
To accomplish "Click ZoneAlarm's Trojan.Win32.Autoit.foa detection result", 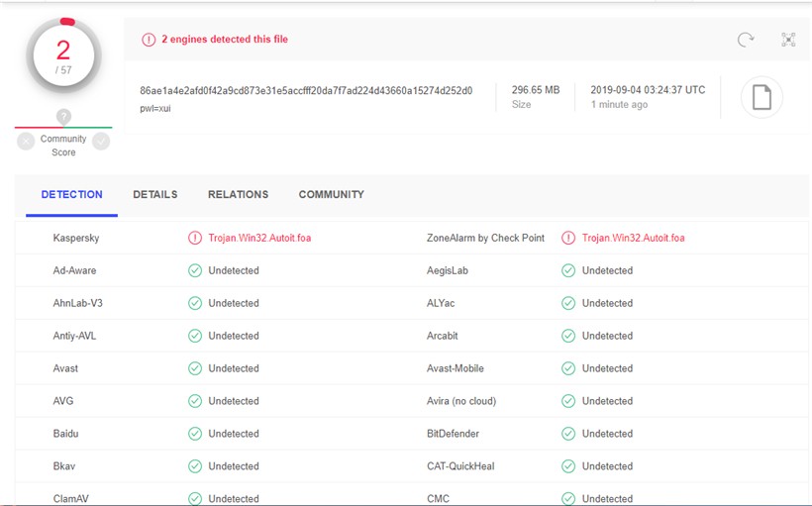I will (x=633, y=238).
